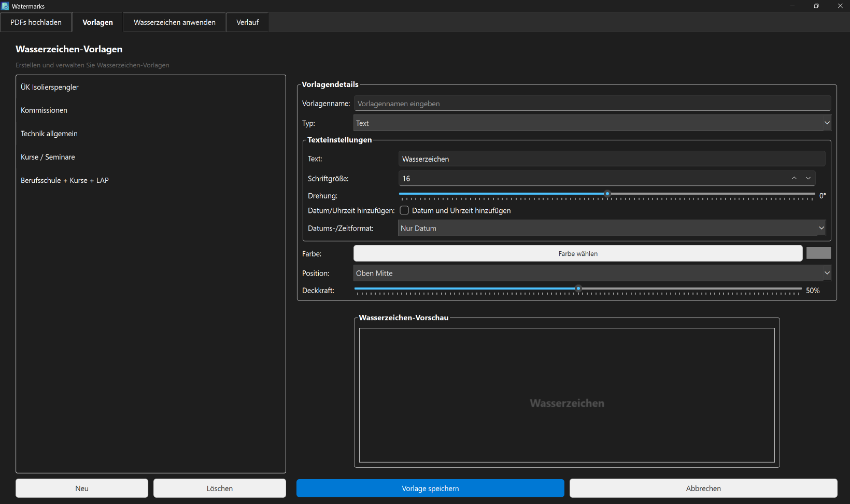Increase Schriftgröße with the up arrow

pyautogui.click(x=794, y=179)
